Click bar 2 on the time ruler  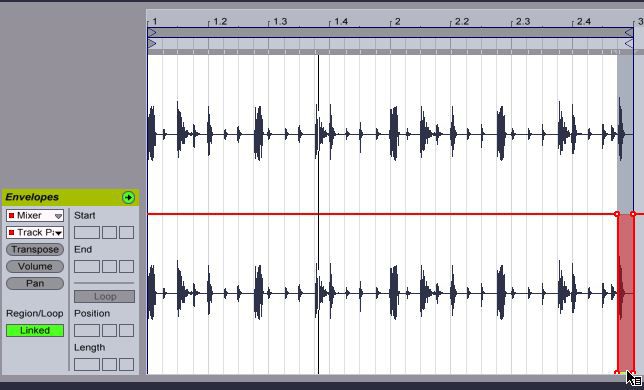pos(397,21)
